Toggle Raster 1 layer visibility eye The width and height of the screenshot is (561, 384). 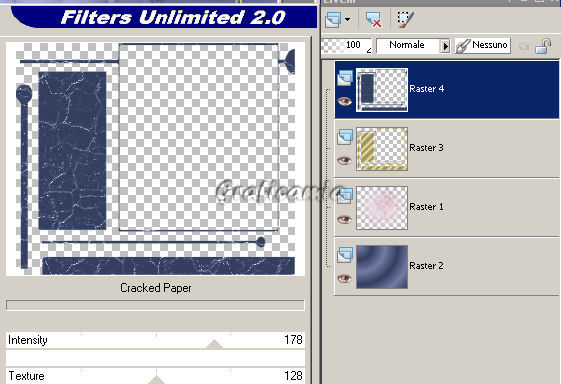click(345, 219)
